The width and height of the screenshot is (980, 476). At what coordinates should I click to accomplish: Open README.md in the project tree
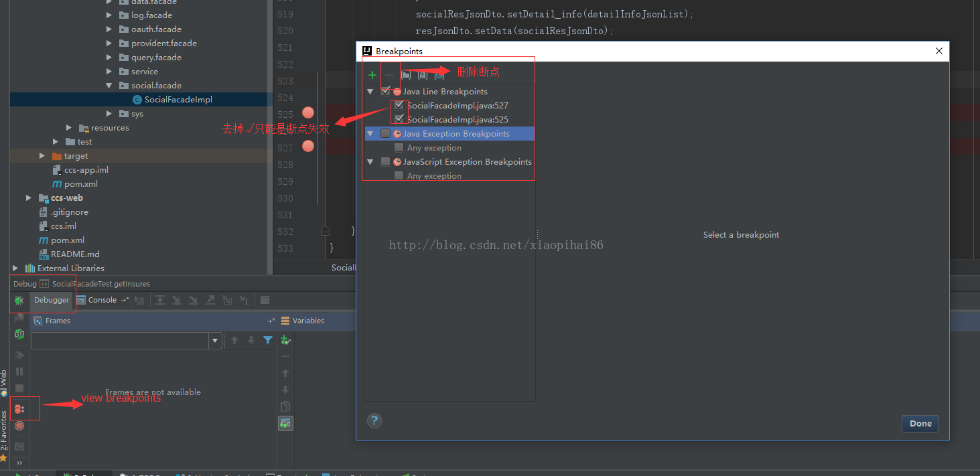pyautogui.click(x=75, y=254)
